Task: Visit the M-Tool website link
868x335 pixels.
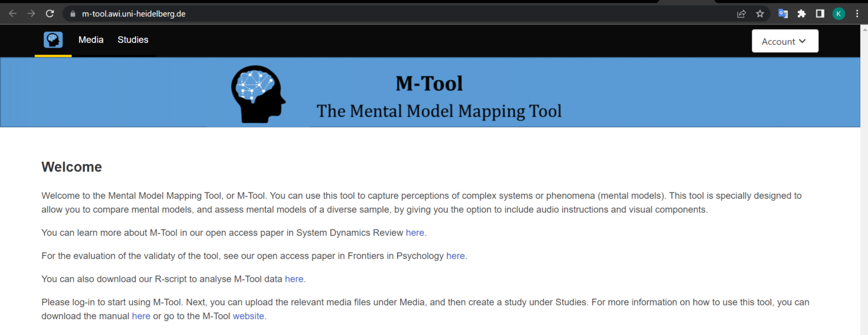Action: [249, 316]
